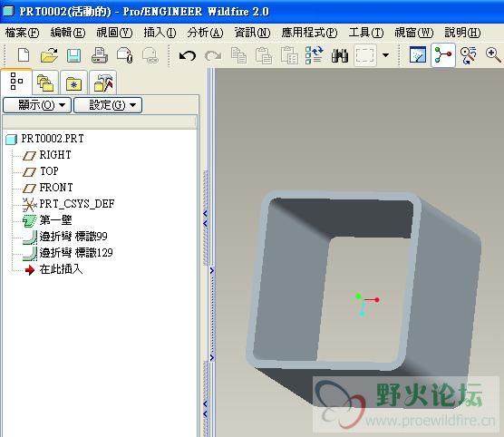Click the upper sash collapse arrows on the panel divider
The width and height of the screenshot is (504, 437).
[205, 218]
